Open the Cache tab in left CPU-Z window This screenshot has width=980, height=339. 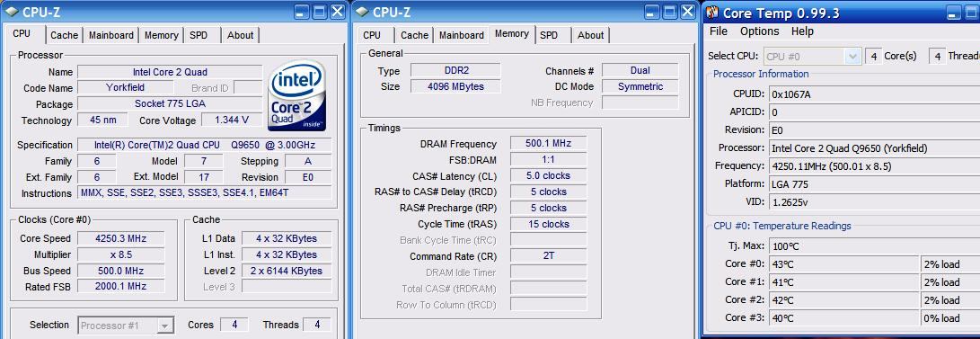(x=65, y=36)
